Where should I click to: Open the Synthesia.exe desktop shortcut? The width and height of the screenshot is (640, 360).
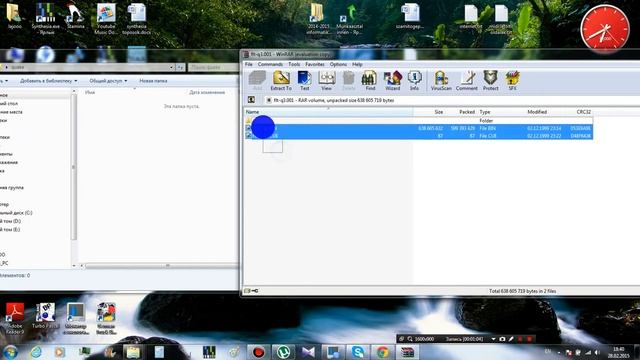click(x=45, y=18)
